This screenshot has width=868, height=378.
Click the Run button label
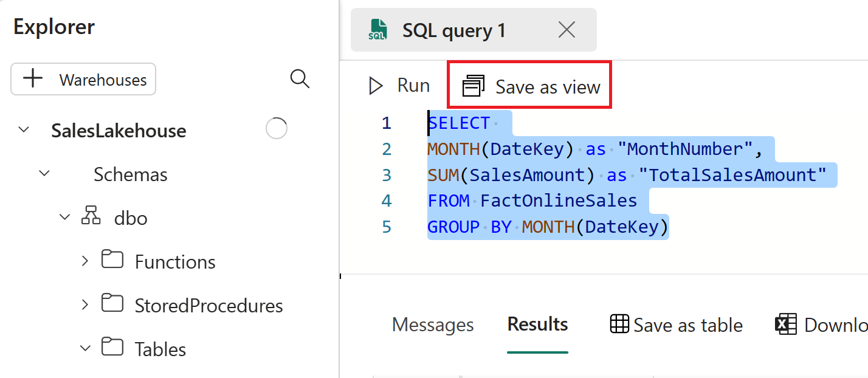413,86
